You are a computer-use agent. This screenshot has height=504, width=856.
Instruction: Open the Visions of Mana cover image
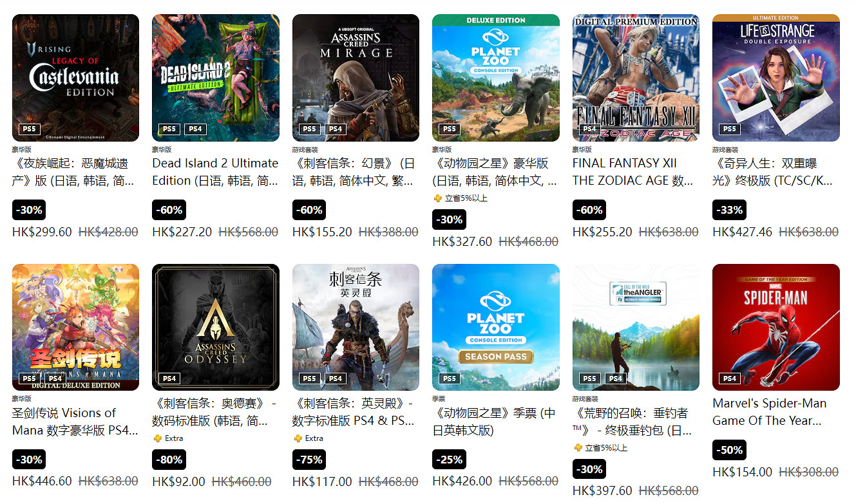pos(75,327)
